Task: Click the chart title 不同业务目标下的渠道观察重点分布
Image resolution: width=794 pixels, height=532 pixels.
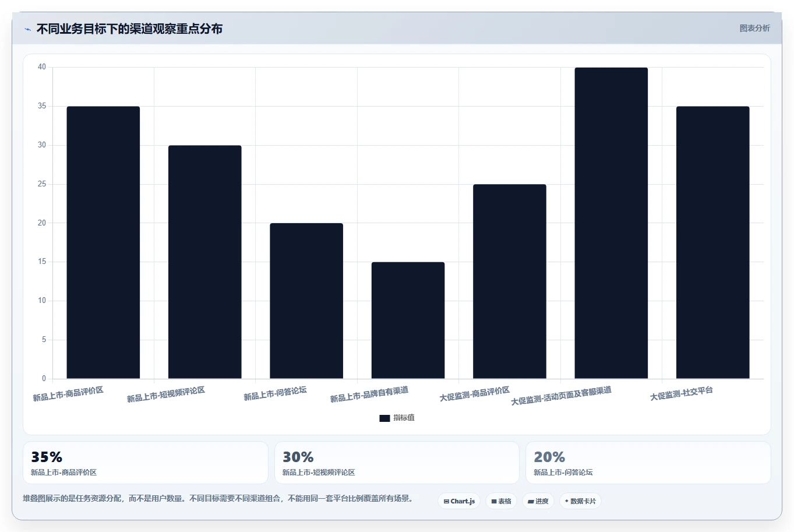Action: (x=129, y=29)
